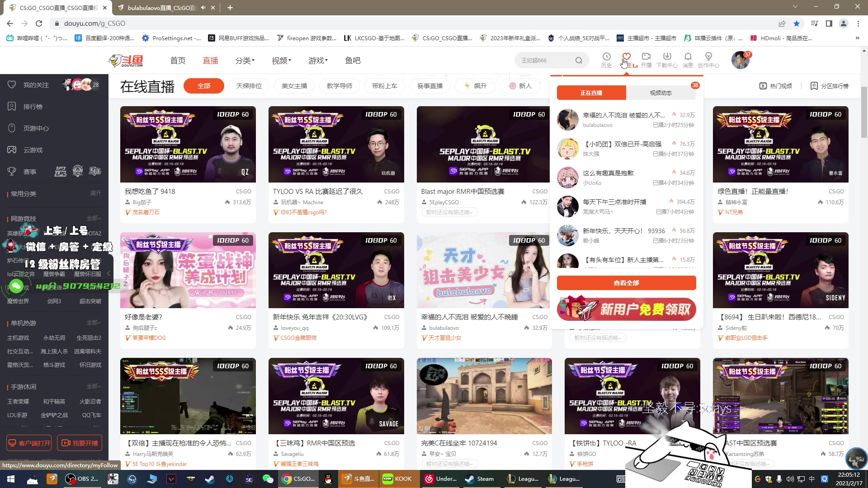Image resolution: width=868 pixels, height=488 pixels.
Task: Open bulabulaovo stream in follow list
Action: point(627,120)
